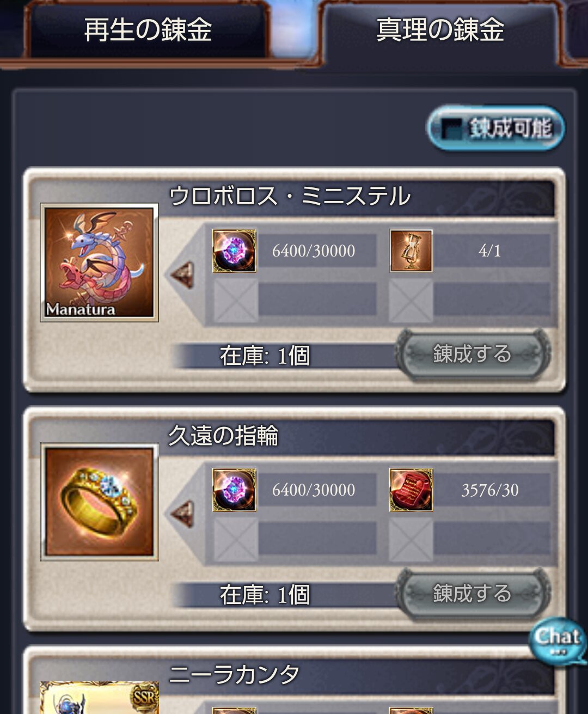Screen dimensions: 588x714
Task: Tap the arrow indicator beside ウロボロス・ミニステル materials
Action: [182, 274]
